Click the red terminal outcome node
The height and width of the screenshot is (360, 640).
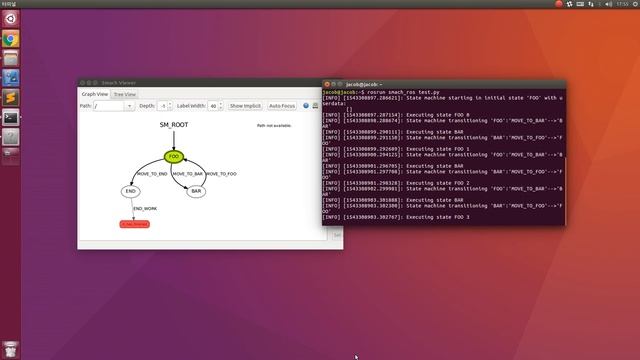click(135, 224)
